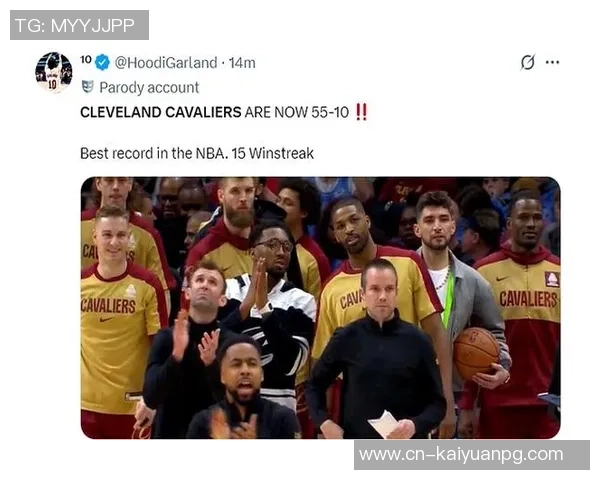
Task: Click the CAVALIERS text on the left shirt
Action: click(108, 306)
